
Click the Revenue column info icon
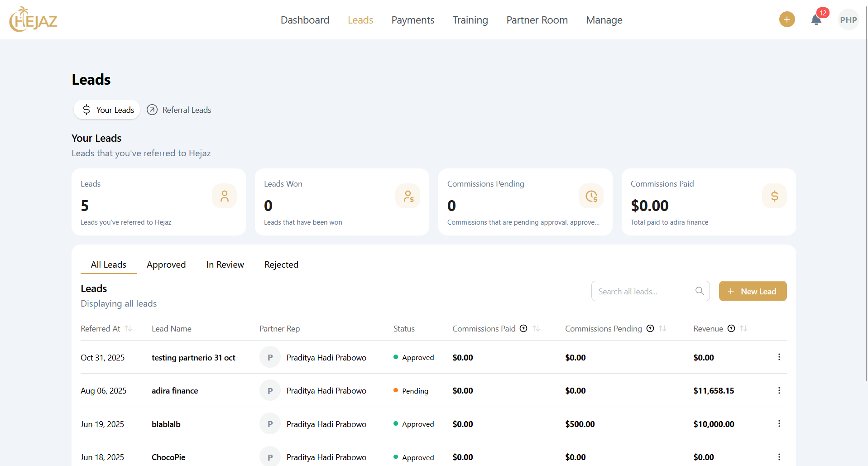[x=731, y=329]
